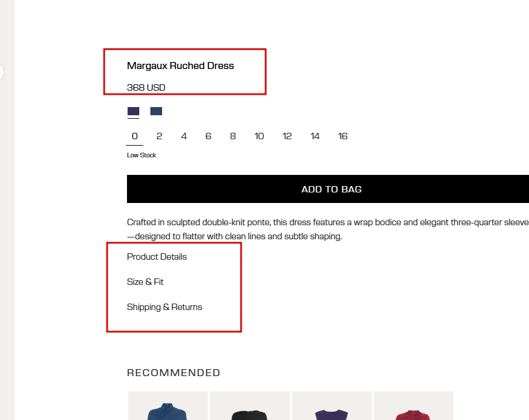The image size is (529, 420).
Task: Choose size 16
Action: pyautogui.click(x=343, y=136)
